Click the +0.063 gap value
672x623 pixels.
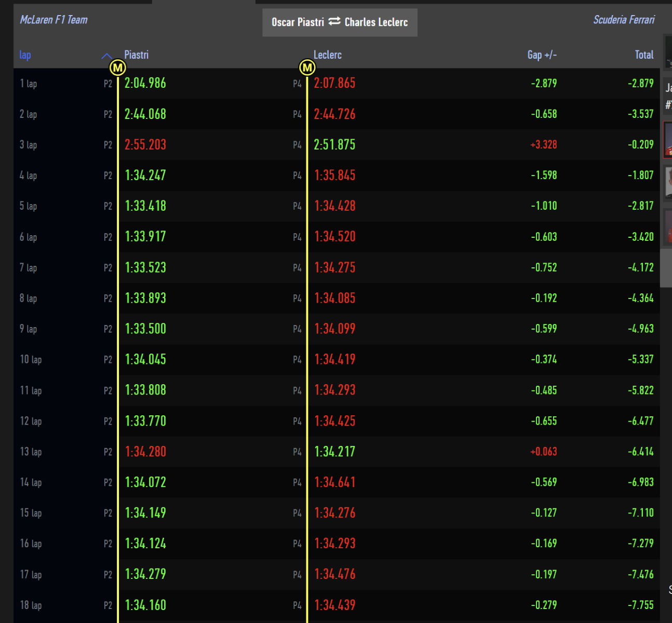coord(543,452)
